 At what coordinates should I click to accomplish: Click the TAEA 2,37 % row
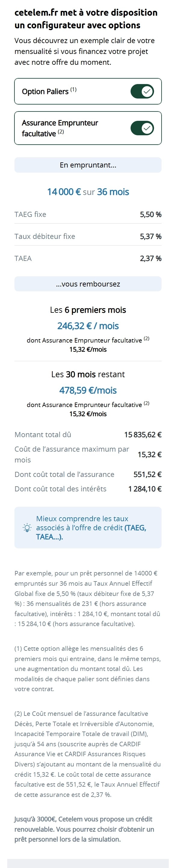point(88,259)
